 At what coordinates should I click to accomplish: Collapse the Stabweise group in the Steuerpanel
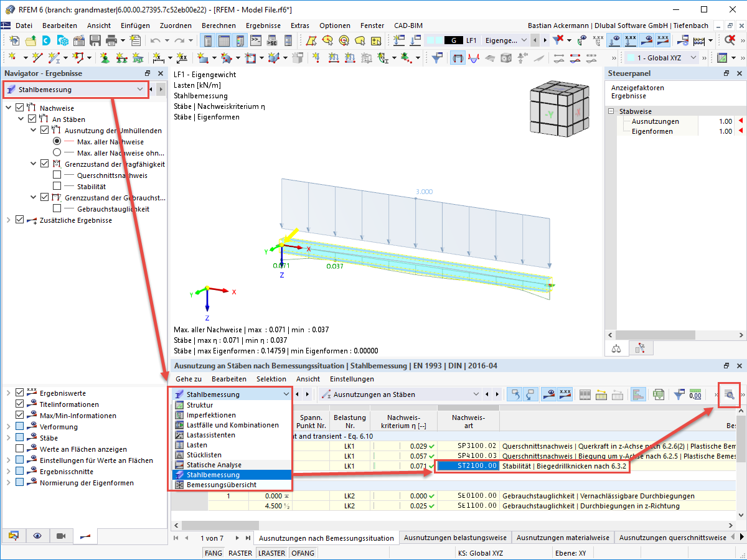[611, 111]
